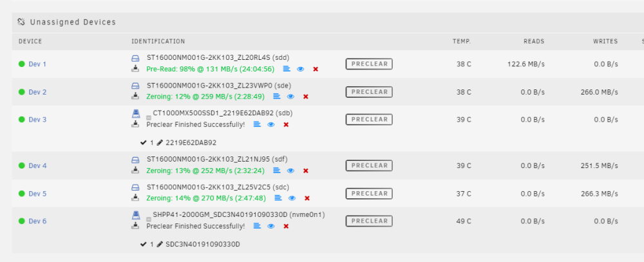Open the preclear log for Dev 5 (sdc)
This screenshot has width=644, height=262.
pyautogui.click(x=278, y=198)
